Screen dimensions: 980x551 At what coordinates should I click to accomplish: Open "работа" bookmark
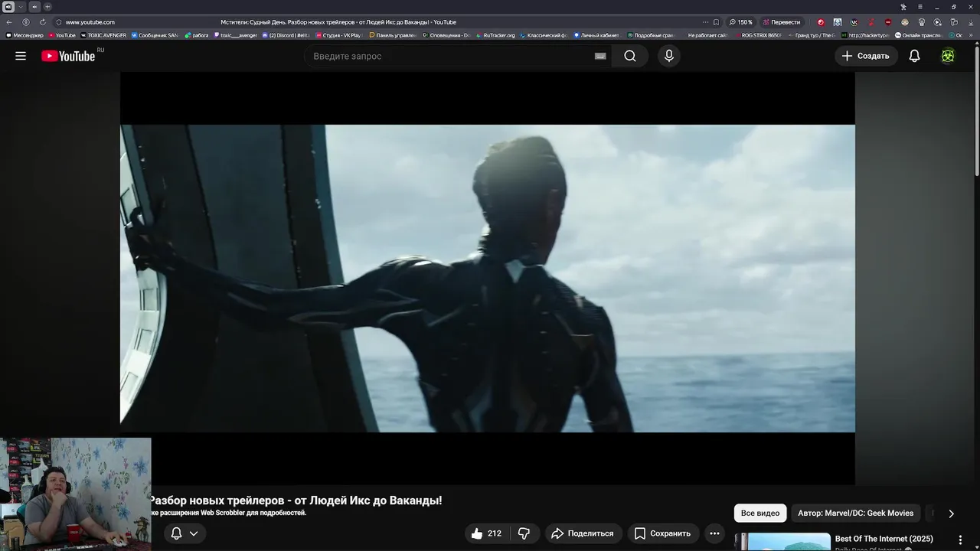pos(197,35)
